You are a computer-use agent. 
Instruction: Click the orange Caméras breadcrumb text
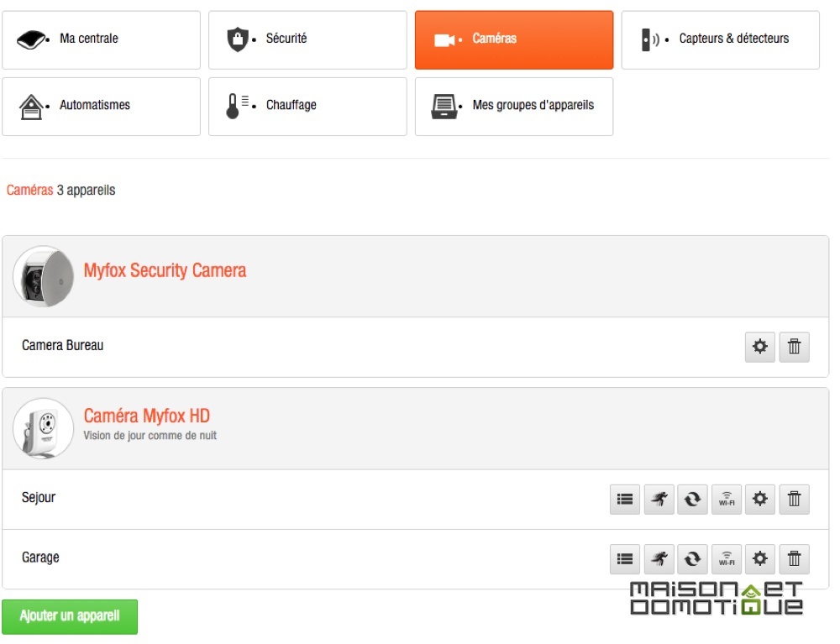tap(30, 190)
